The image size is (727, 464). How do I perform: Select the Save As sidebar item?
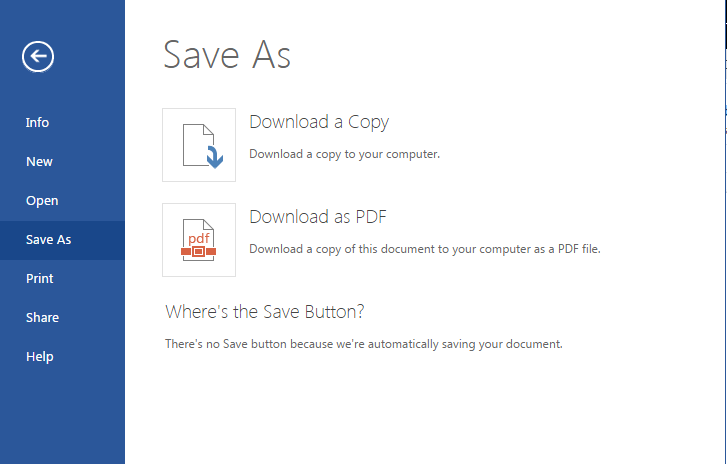(x=49, y=240)
